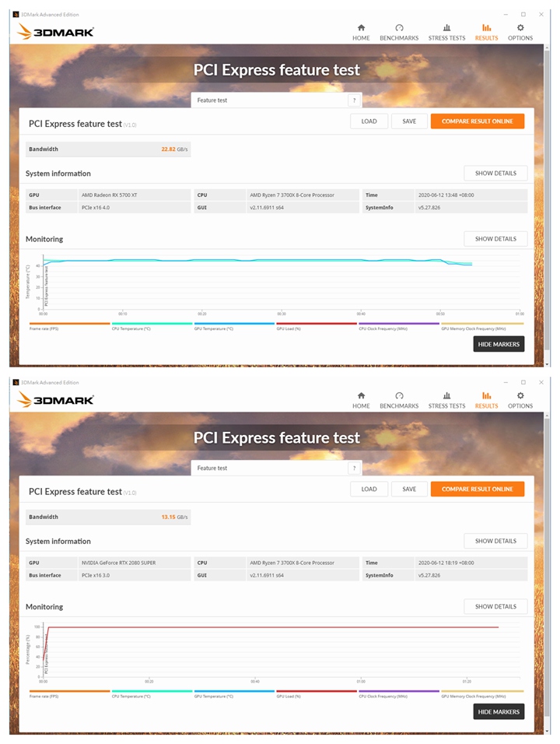Click COMPARE RESULT ONLINE in bottom window

pos(478,490)
